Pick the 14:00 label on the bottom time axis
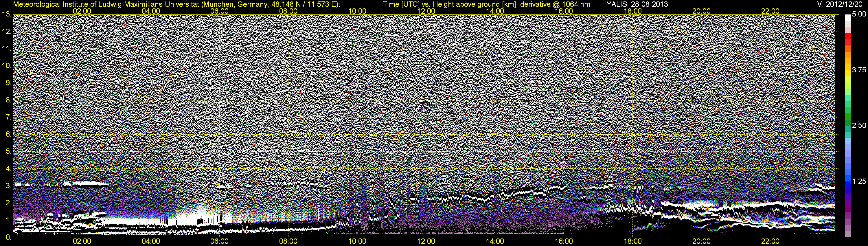 495,242
